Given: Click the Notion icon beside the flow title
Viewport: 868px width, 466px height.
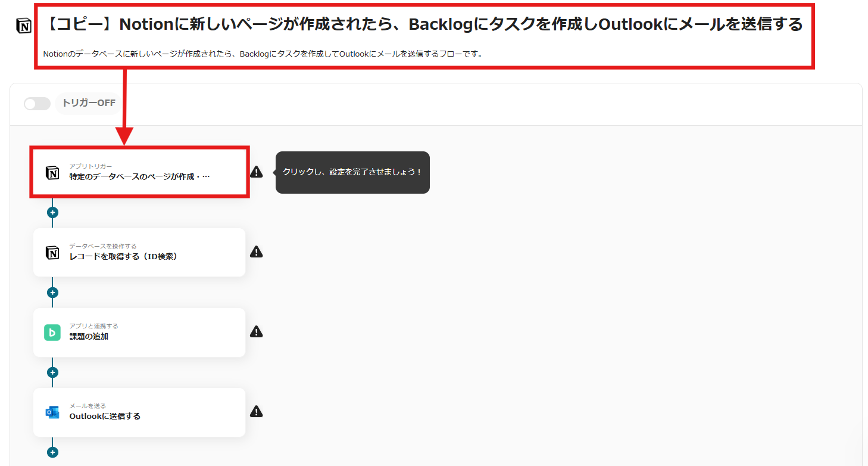Looking at the screenshot, I should pos(24,26).
